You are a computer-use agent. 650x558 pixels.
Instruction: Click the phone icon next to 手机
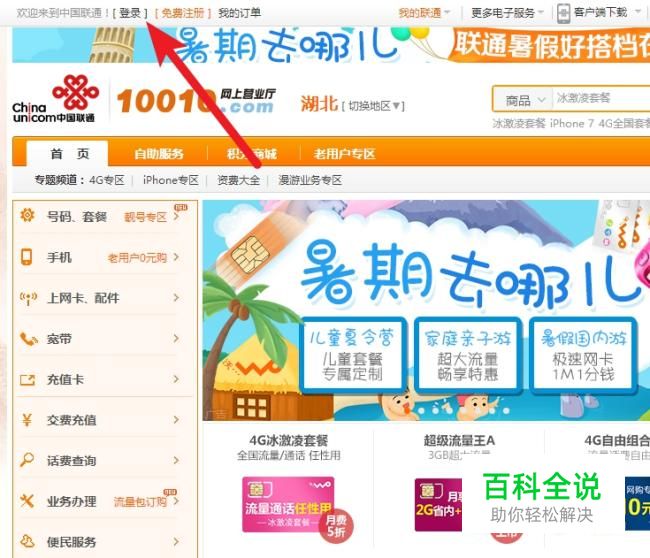coord(27,257)
